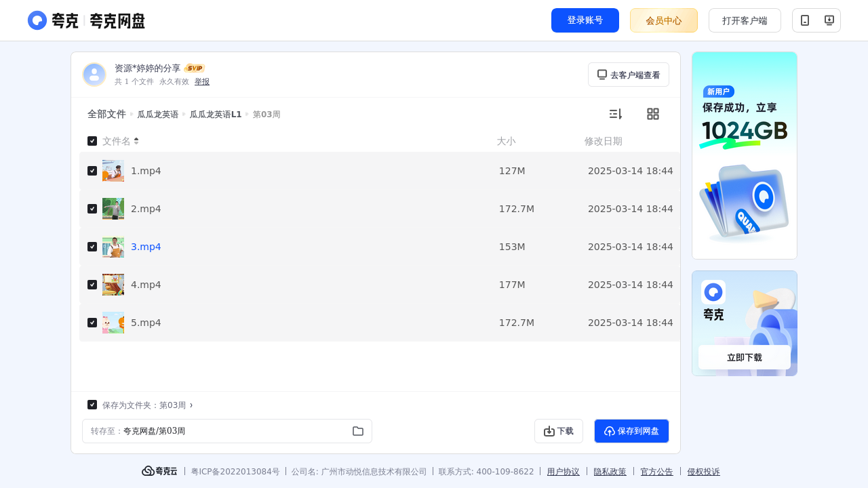Uncheck the 3.mp4 checkbox
868x488 pixels.
(x=92, y=247)
